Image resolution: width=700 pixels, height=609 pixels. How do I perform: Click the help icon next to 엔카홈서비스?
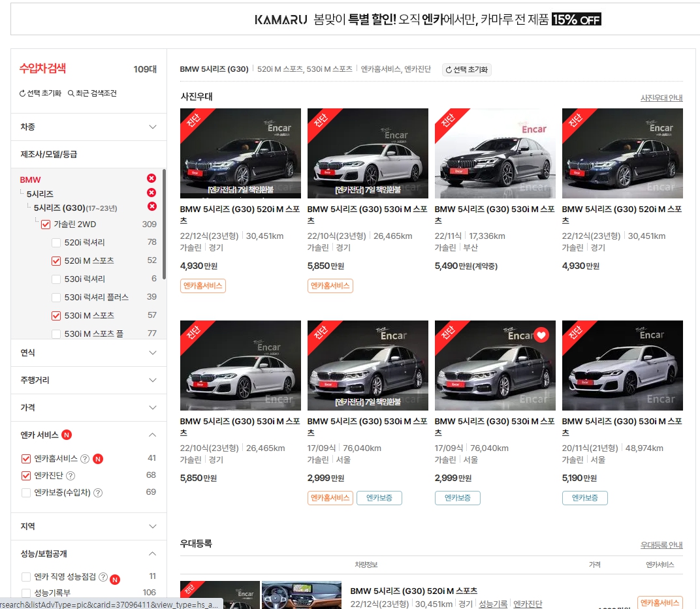(85, 459)
